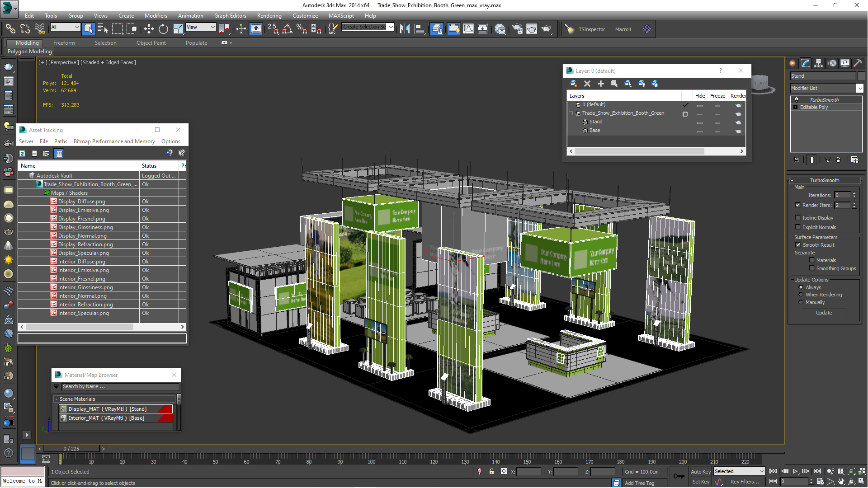Add selected objects to layer plus icon
868x488 pixels.
[x=601, y=84]
